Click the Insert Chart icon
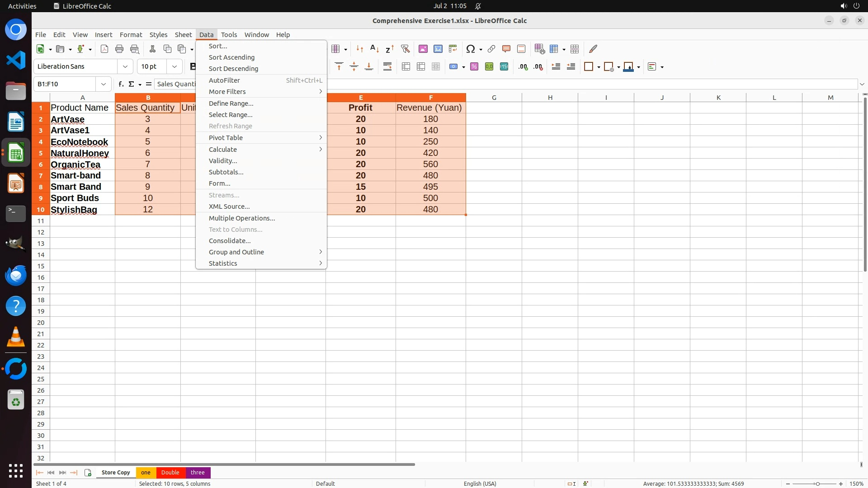The image size is (868, 488). pyautogui.click(x=438, y=49)
